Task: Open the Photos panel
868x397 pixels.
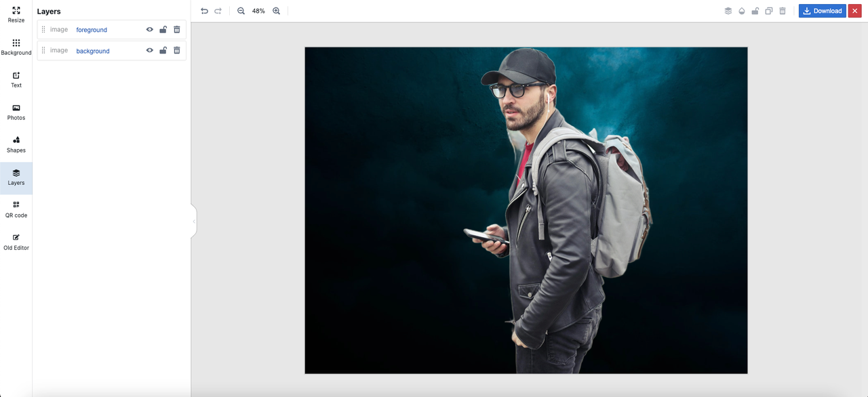Action: tap(16, 112)
